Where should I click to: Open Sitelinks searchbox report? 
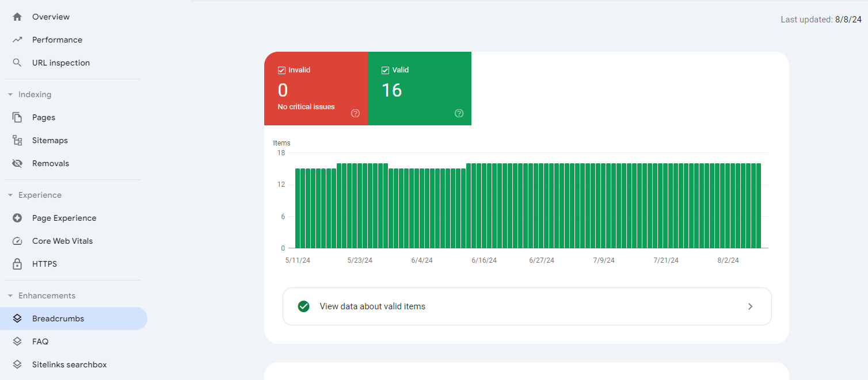click(x=74, y=364)
